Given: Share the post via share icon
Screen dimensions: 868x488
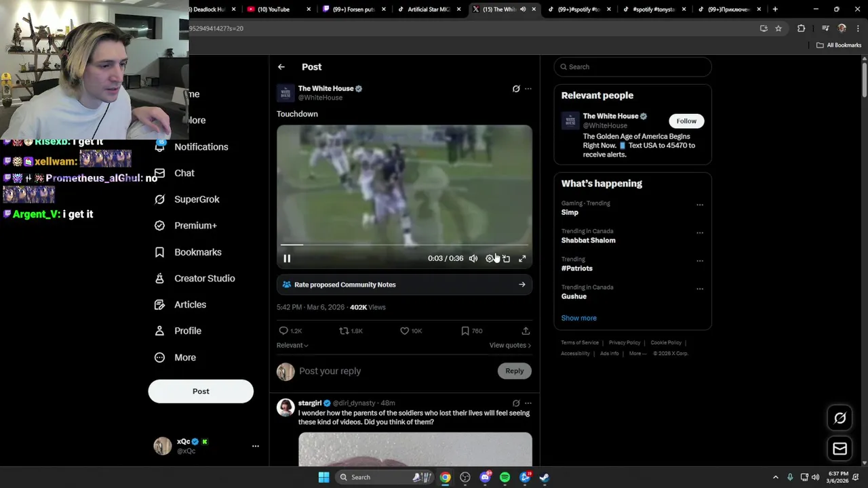Looking at the screenshot, I should 526,331.
